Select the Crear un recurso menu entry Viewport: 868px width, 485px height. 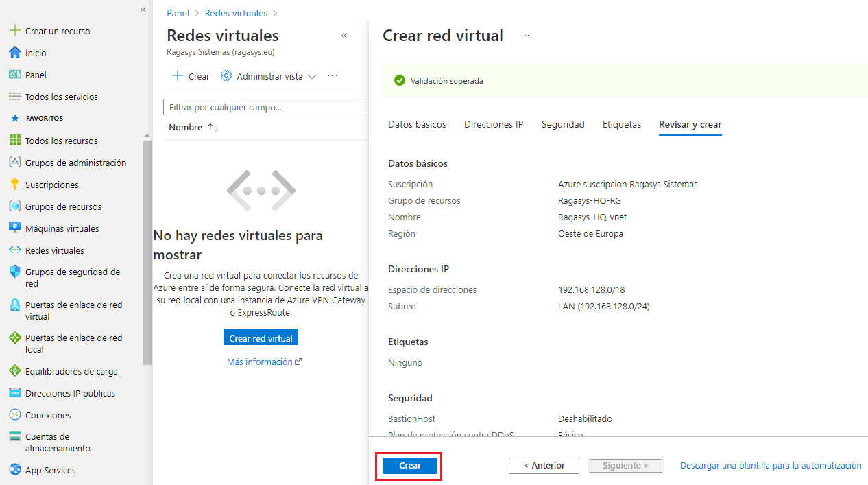(58, 31)
